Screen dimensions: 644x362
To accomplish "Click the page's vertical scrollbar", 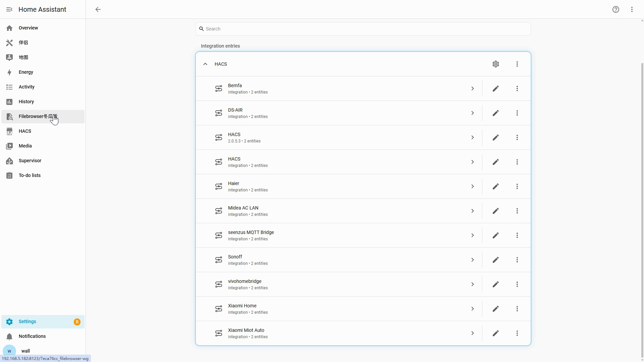I will 642,210.
